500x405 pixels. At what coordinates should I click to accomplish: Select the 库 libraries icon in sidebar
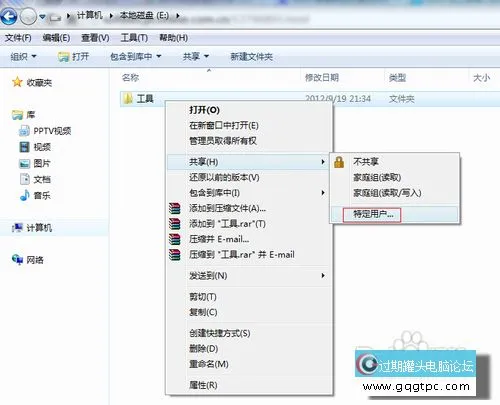[x=17, y=115]
